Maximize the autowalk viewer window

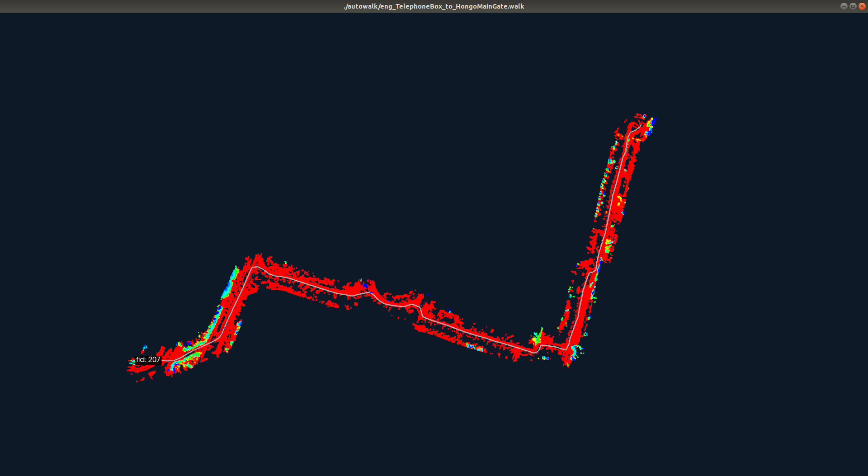tap(853, 6)
